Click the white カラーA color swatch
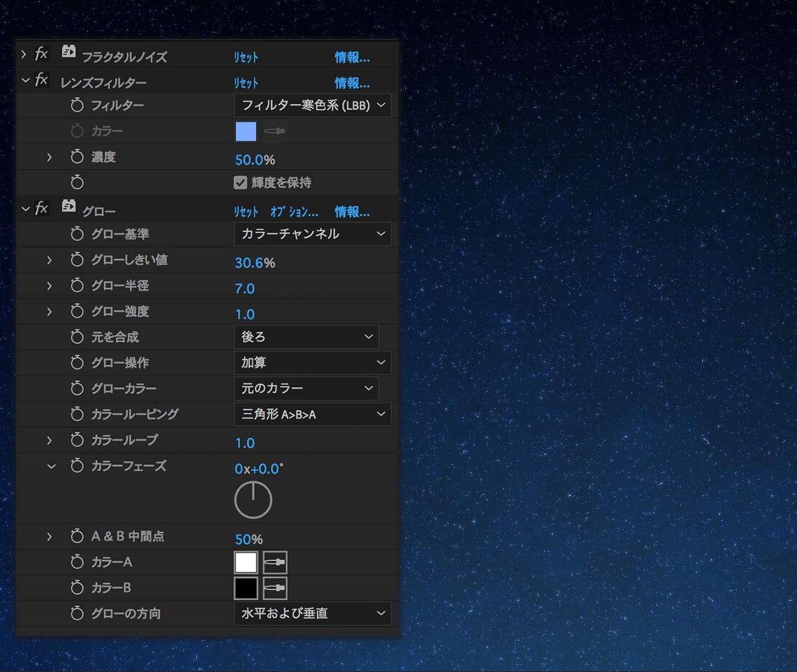The width and height of the screenshot is (797, 672). [246, 562]
